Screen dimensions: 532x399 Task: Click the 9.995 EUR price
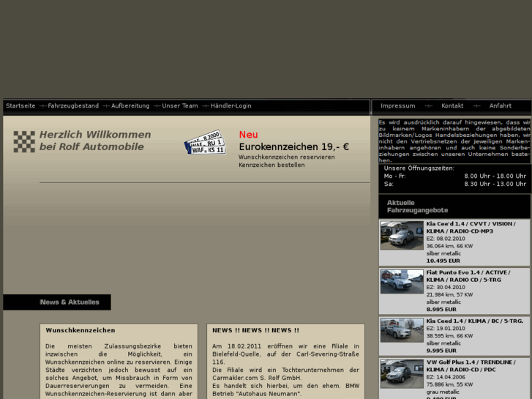click(x=441, y=351)
